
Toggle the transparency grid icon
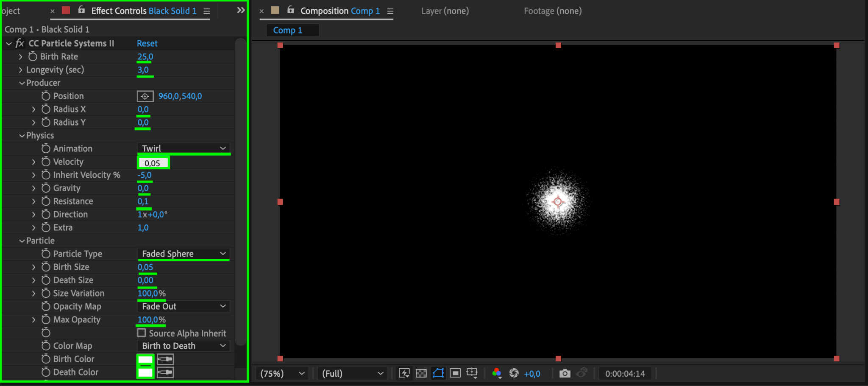(x=421, y=373)
